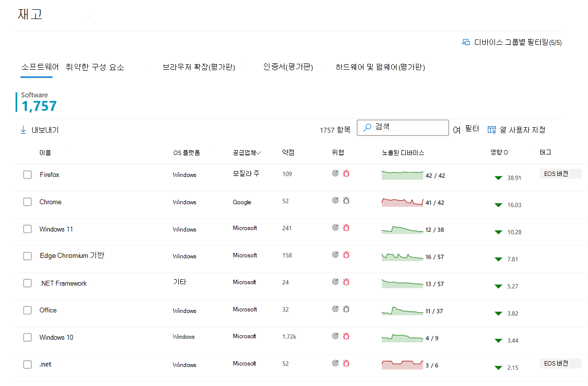Click Windows 10 target threat icon
The height and width of the screenshot is (386, 588).
(x=335, y=335)
